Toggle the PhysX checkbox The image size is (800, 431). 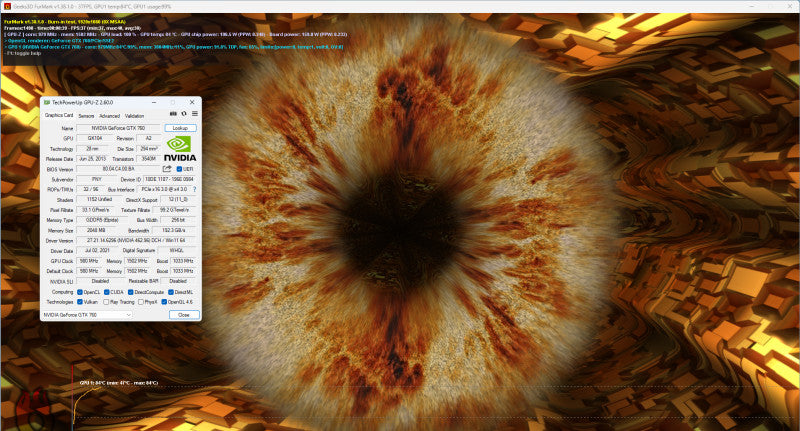141,302
